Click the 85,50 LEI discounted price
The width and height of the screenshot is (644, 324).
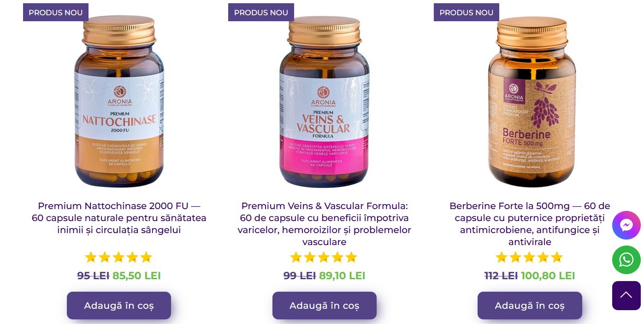pyautogui.click(x=136, y=276)
